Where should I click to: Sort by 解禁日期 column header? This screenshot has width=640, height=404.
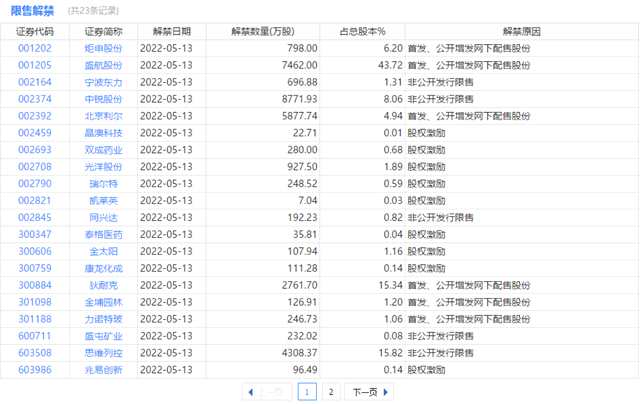(x=172, y=31)
